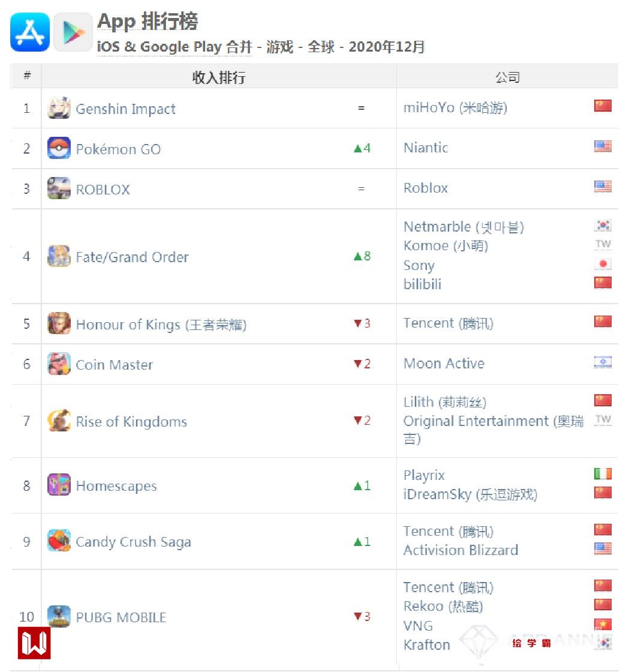The width and height of the screenshot is (620, 672).
Task: Open the Pokémon GO game icon
Action: [x=59, y=148]
